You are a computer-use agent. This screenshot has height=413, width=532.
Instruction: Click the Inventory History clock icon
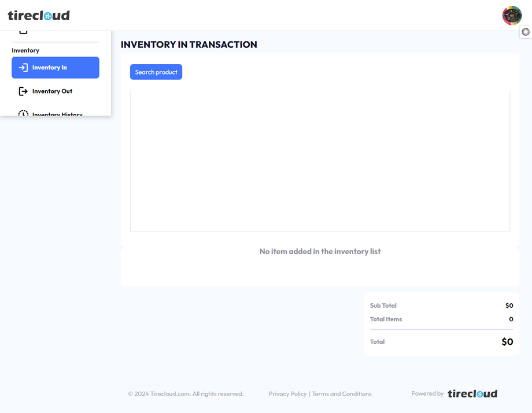click(x=23, y=114)
